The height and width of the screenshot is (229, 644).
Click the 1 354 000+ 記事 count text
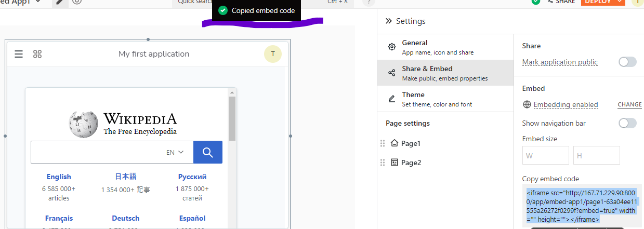(126, 190)
